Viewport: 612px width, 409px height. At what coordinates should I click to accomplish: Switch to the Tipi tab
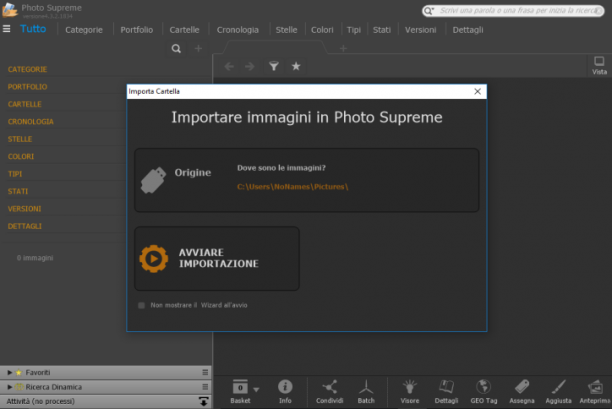(x=354, y=30)
